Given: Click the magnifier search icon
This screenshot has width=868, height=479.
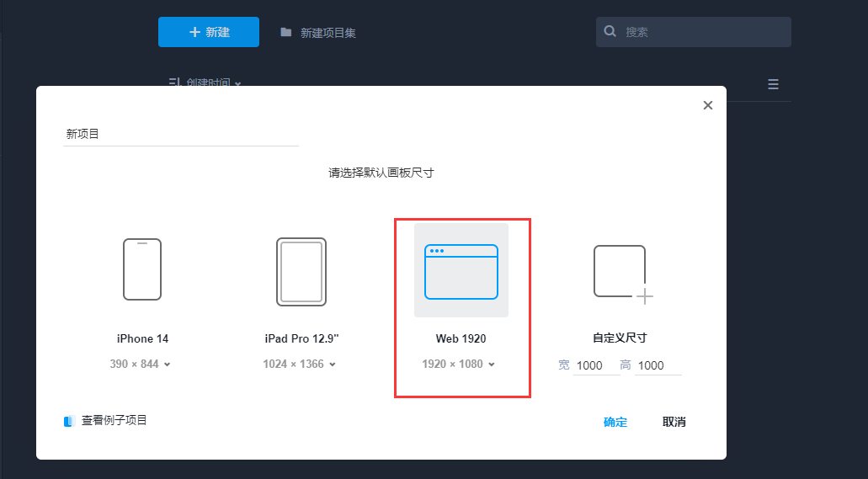Looking at the screenshot, I should (610, 31).
